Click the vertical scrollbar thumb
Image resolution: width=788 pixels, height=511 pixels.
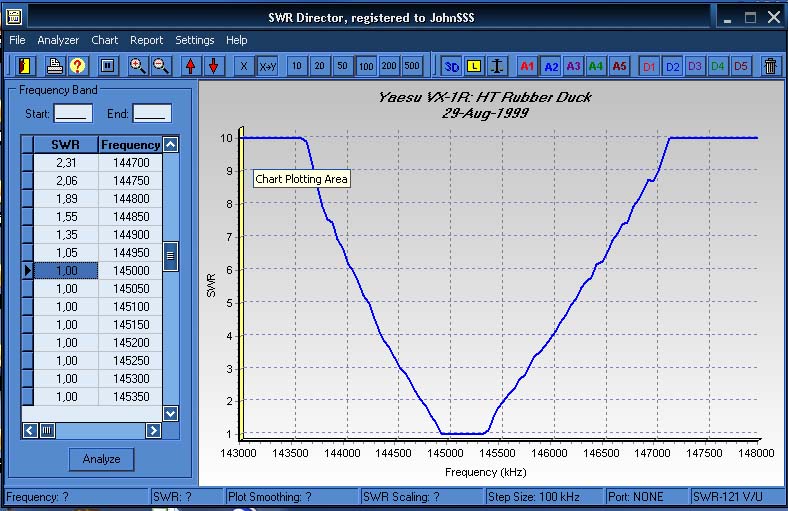pyautogui.click(x=170, y=256)
